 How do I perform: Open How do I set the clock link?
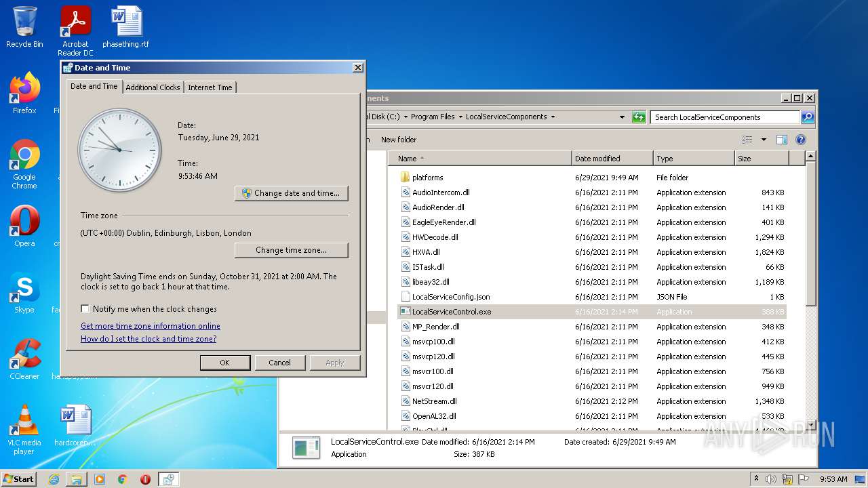click(x=149, y=339)
